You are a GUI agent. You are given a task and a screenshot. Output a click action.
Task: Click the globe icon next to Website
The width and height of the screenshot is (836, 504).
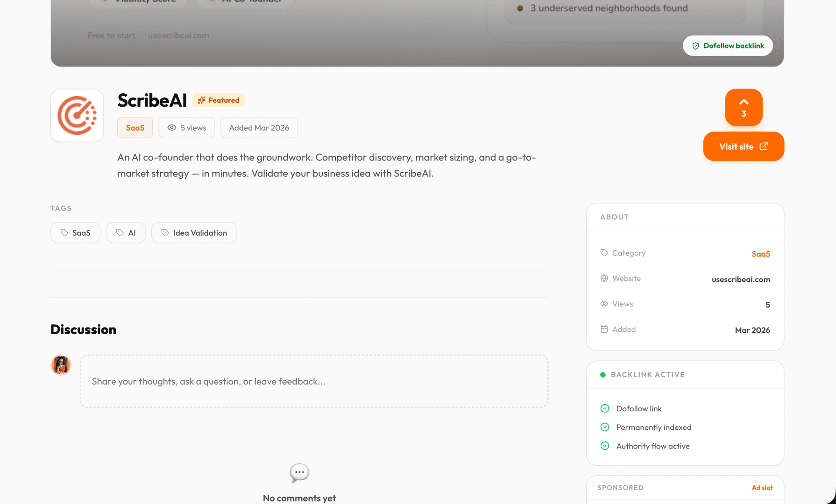coord(604,278)
